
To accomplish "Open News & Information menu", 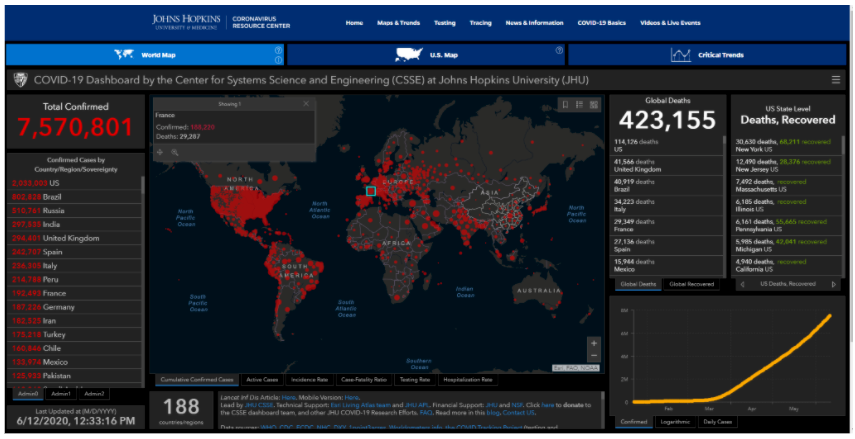I will (x=534, y=23).
